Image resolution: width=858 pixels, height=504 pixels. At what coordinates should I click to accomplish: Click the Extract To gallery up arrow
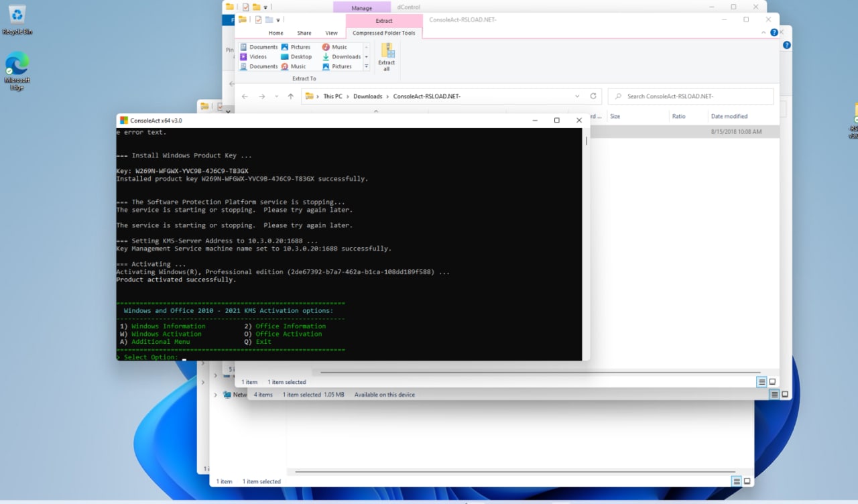click(x=366, y=47)
